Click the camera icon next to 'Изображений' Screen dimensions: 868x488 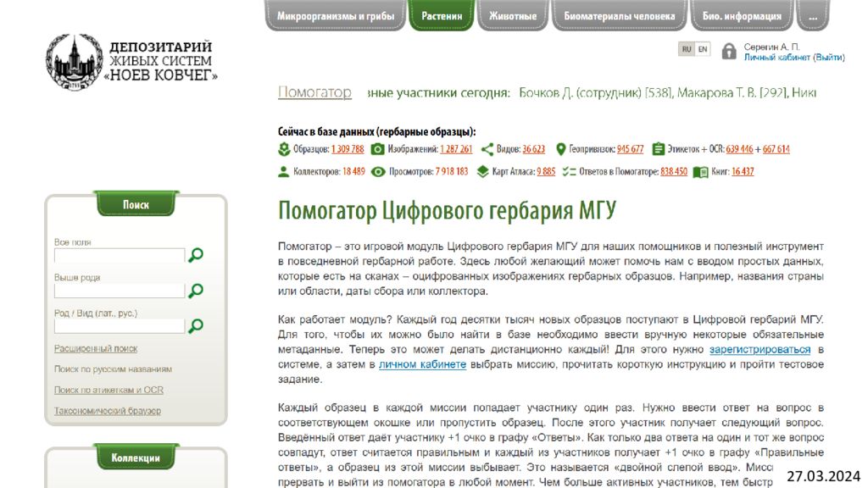(x=377, y=149)
